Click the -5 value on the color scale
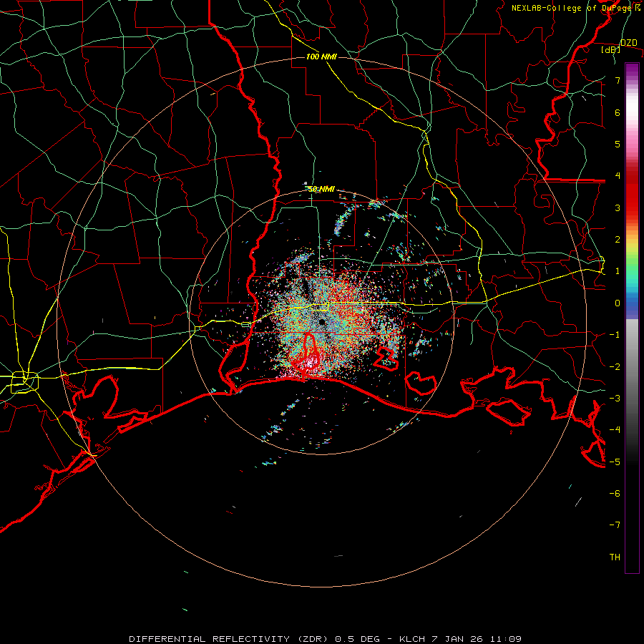This screenshot has width=644, height=644. (615, 462)
